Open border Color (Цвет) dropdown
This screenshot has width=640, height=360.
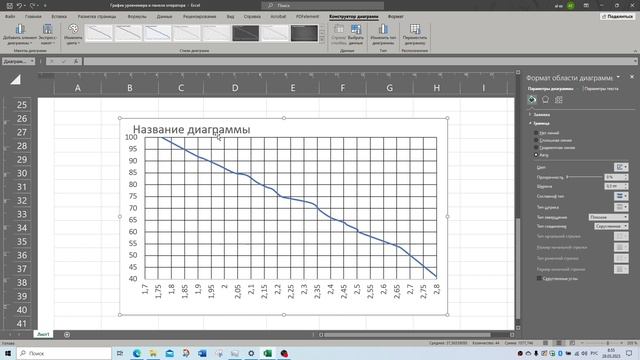[x=621, y=167]
